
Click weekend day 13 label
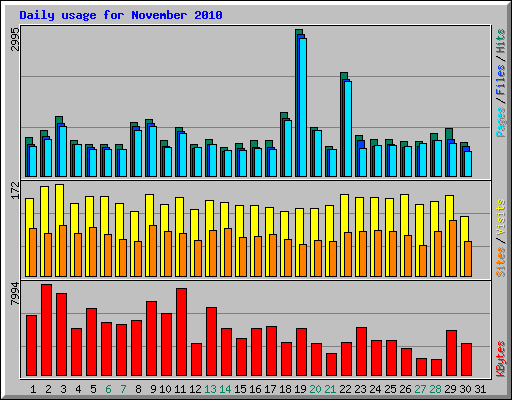pos(210,389)
